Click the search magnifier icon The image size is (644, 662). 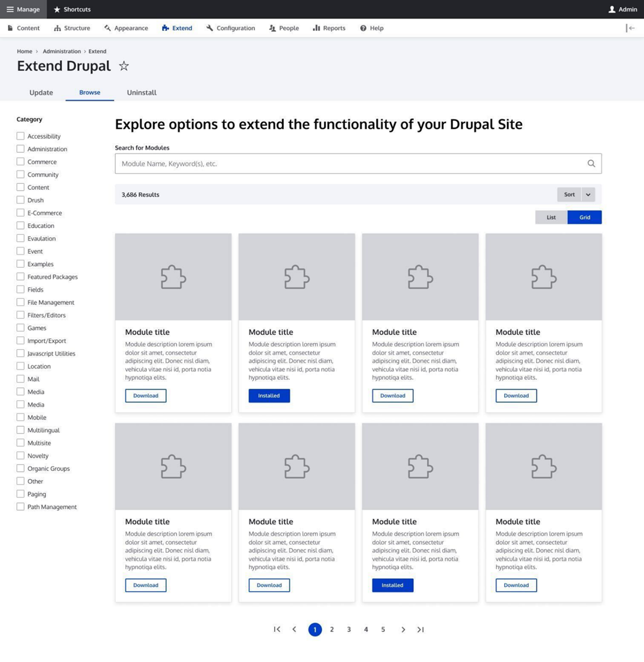[x=591, y=163]
